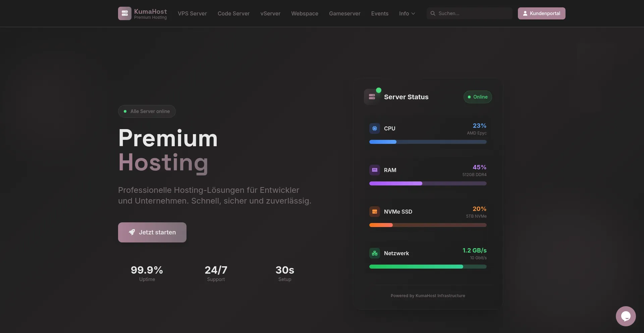Click the CPU usage progress bar
Image resolution: width=644 pixels, height=333 pixels.
pyautogui.click(x=428, y=142)
